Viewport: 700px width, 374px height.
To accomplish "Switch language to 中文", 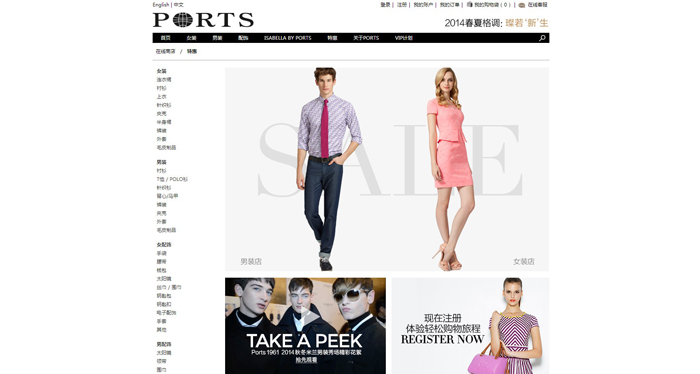I will coord(179,5).
